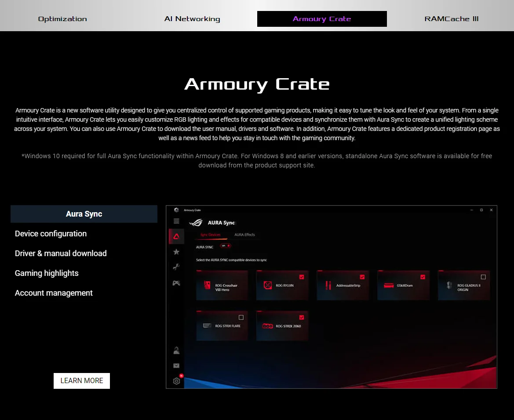Uncheck the AddressableStrip device checkbox
Image resolution: width=514 pixels, height=420 pixels.
tap(362, 277)
